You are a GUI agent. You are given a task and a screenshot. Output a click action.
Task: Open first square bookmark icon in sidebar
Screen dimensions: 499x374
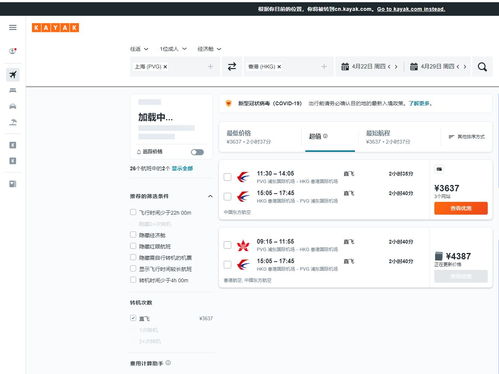[x=13, y=145]
